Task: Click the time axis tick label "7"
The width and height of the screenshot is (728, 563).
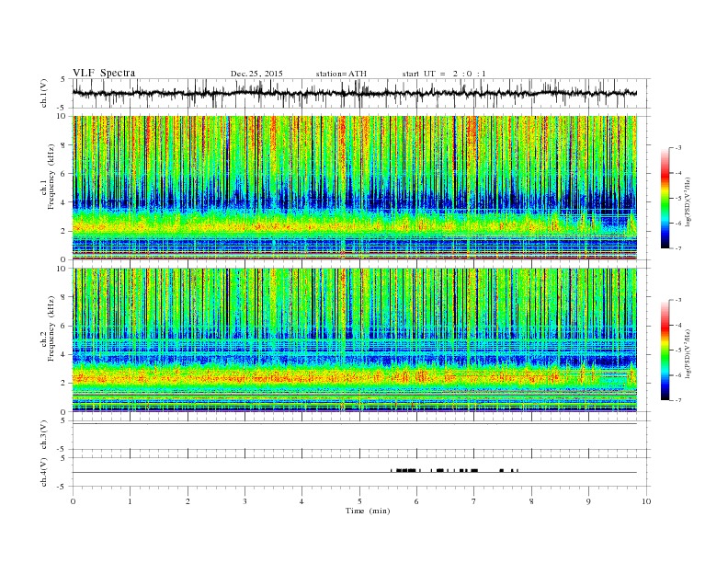Action: coord(474,501)
